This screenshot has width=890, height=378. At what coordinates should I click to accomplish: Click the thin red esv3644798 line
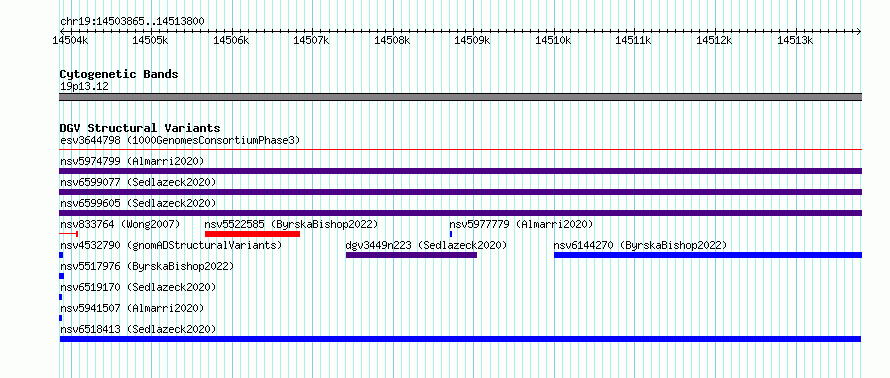460,150
